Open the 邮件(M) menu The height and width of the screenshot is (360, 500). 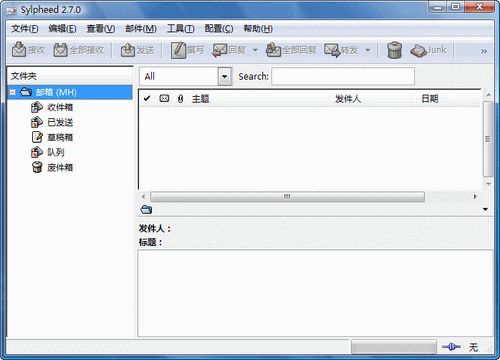tap(141, 29)
